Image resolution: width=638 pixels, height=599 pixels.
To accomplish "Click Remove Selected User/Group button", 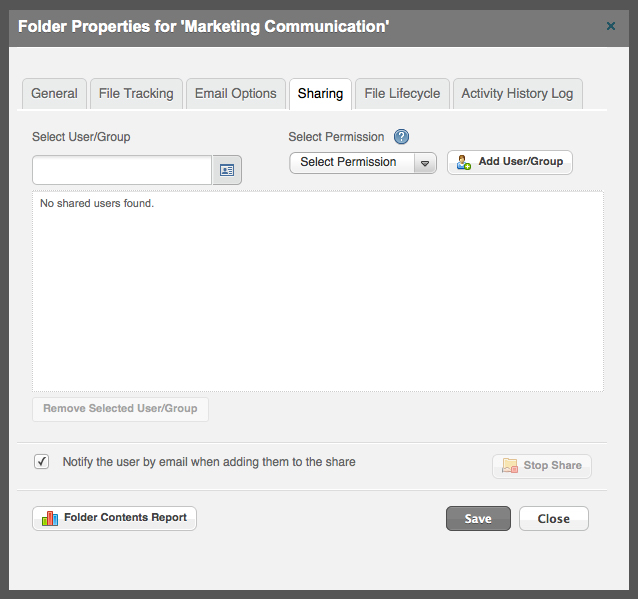I will [120, 409].
